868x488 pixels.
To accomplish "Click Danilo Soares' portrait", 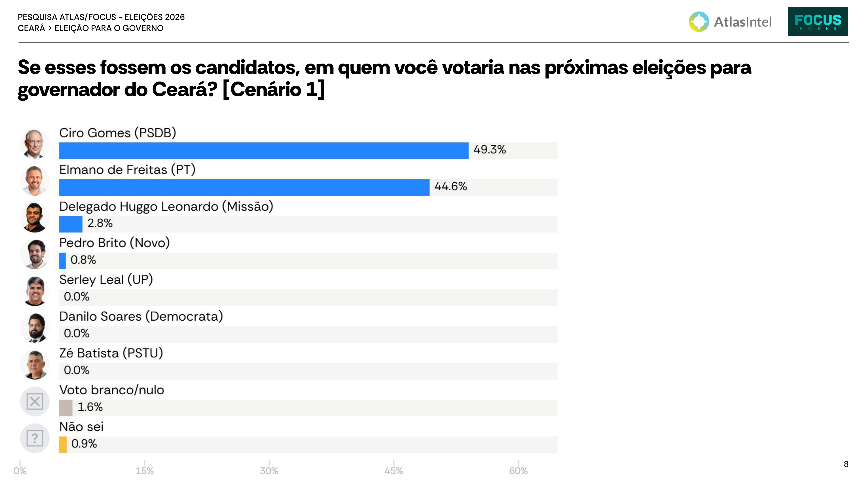I will coord(35,328).
